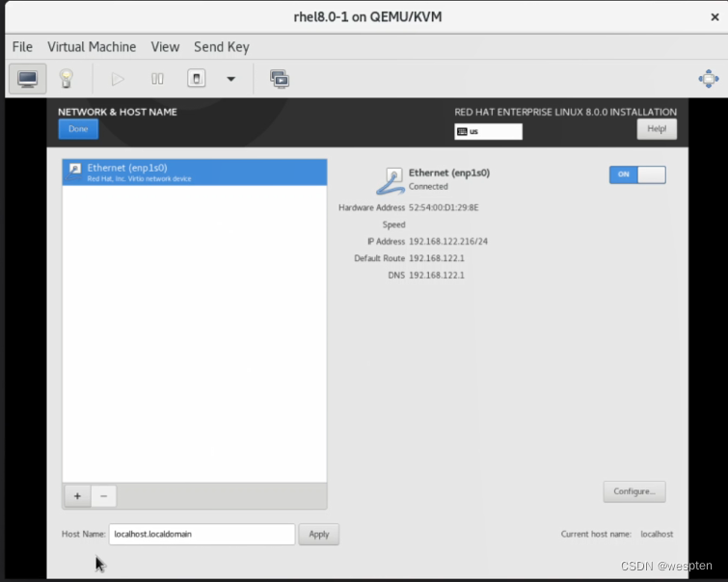Image resolution: width=728 pixels, height=582 pixels.
Task: Open the Configure... dialog
Action: [x=634, y=491]
